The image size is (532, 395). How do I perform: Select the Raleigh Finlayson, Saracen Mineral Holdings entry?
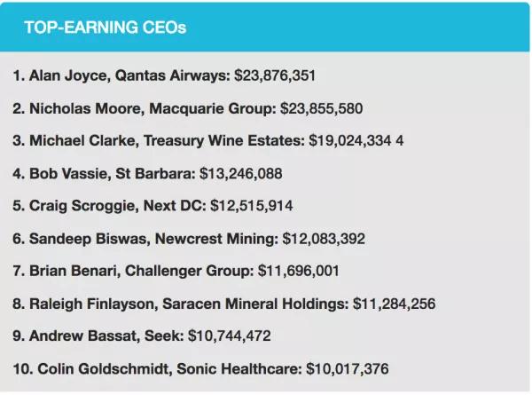180,304
